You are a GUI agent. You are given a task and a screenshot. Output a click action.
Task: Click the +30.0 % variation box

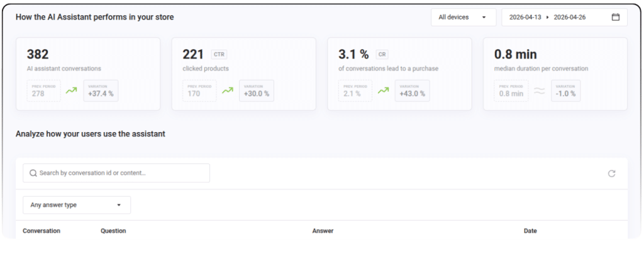257,91
